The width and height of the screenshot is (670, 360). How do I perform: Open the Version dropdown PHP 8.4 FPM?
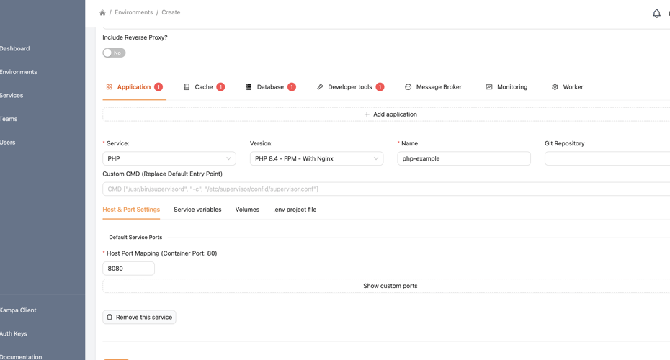point(317,158)
